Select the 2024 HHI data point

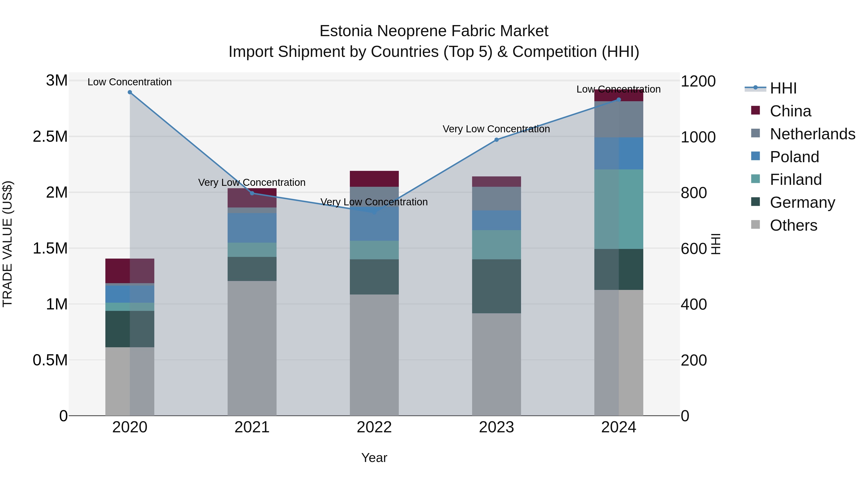619,100
